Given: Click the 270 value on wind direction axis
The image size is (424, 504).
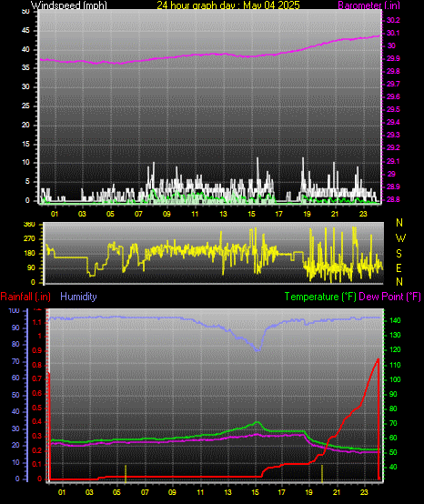Looking at the screenshot, I should [29, 239].
